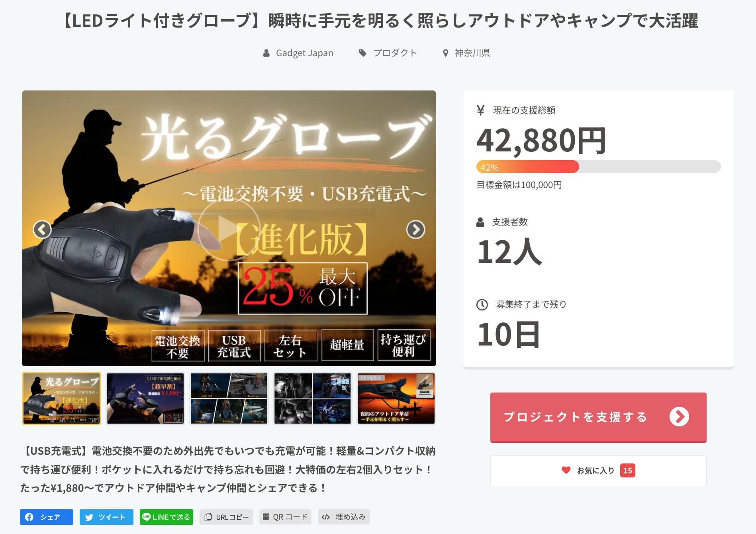
Task: Go to previous slide arrow
Action: pos(42,230)
